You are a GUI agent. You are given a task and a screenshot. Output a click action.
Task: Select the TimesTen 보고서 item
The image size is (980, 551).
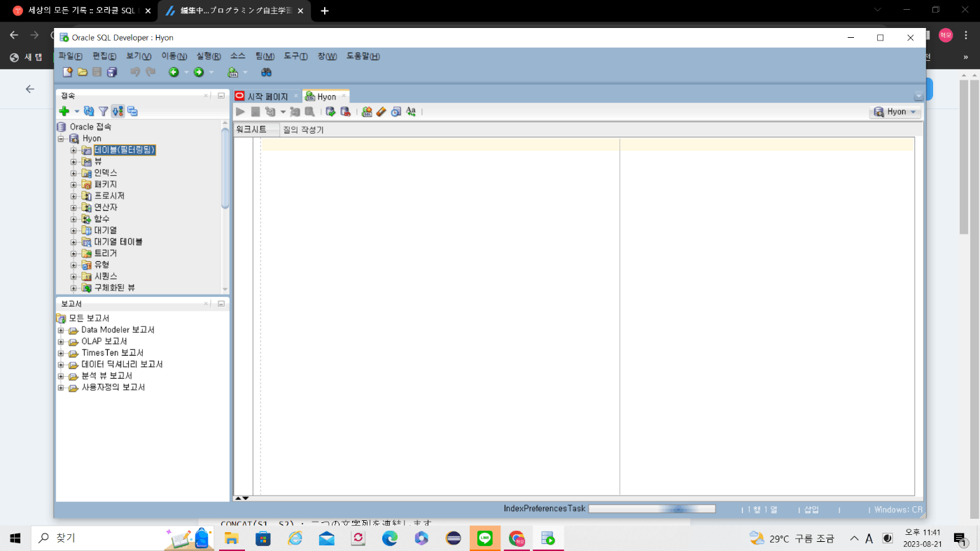tap(112, 353)
